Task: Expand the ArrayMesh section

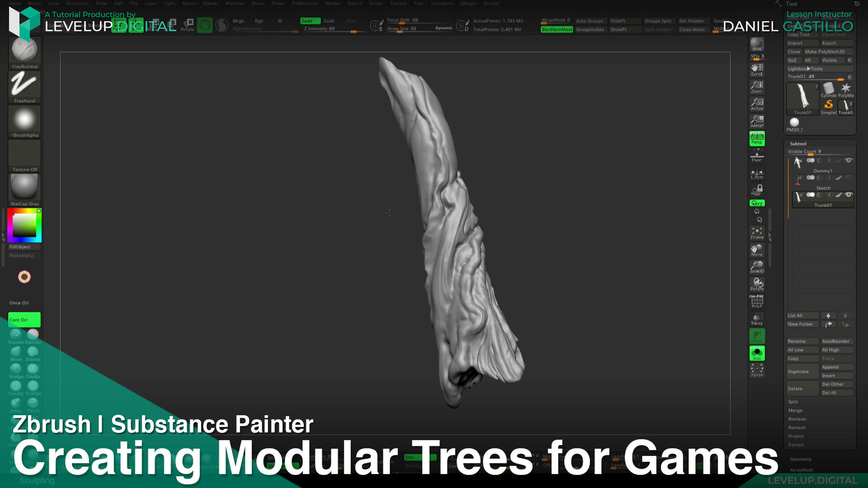Action: [802, 469]
